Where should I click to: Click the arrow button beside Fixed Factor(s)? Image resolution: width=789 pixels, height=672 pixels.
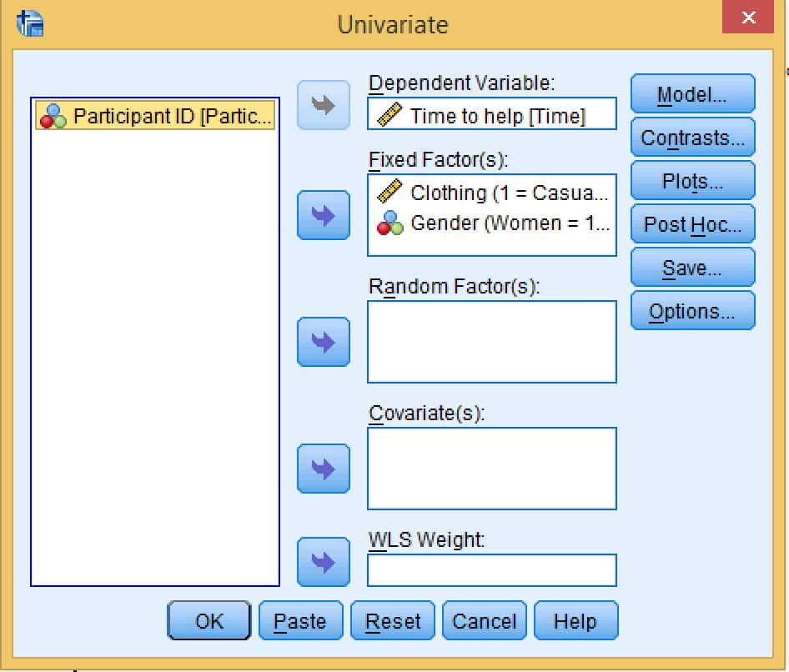[x=323, y=215]
